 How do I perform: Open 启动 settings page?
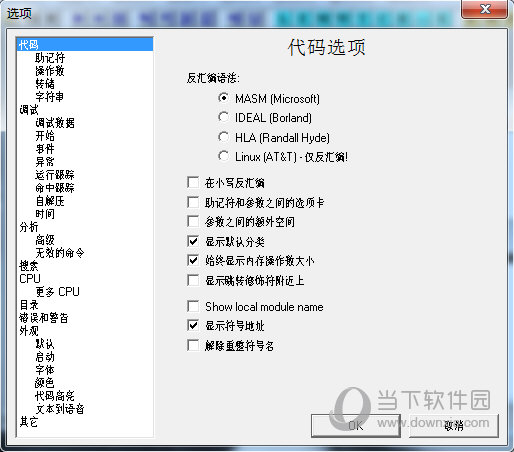tap(45, 357)
